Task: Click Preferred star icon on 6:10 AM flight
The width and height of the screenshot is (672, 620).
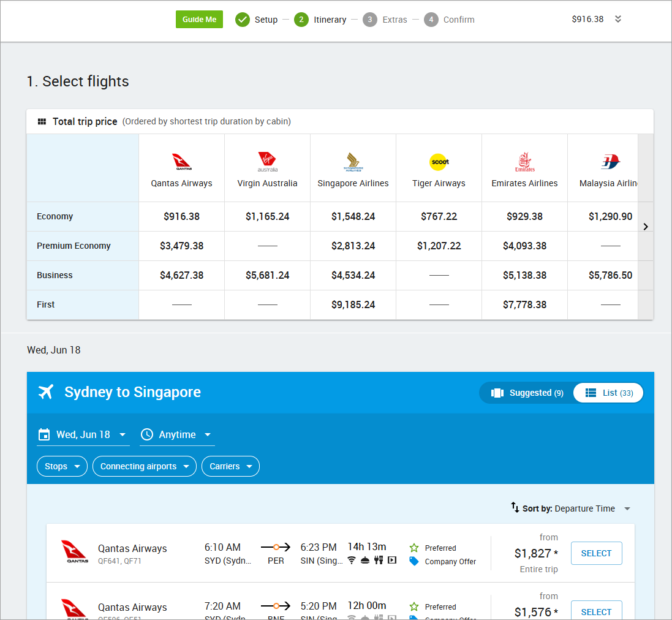Action: [414, 548]
